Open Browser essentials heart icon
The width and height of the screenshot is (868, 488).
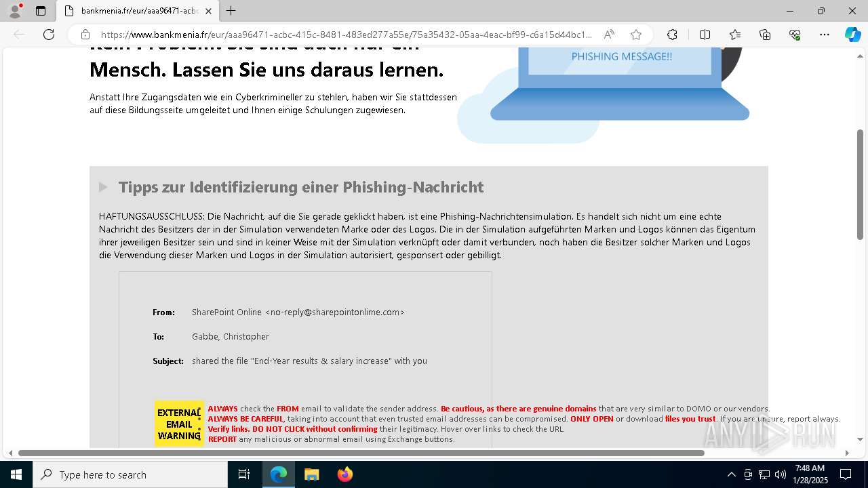tap(795, 35)
